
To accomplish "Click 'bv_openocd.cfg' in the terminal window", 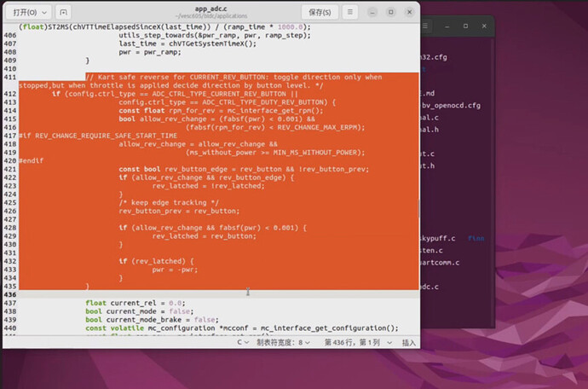I will [451, 106].
